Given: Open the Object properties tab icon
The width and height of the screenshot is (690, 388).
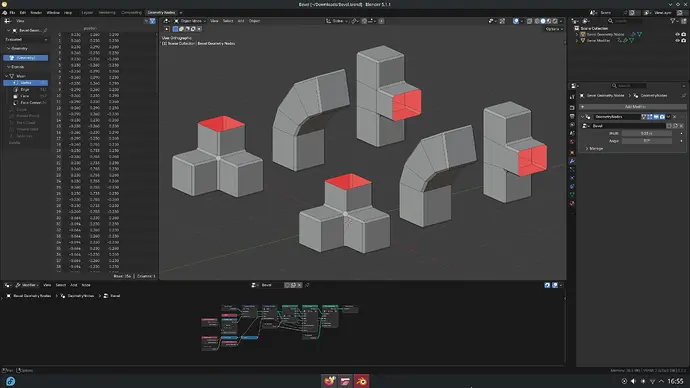Looking at the screenshot, I should pos(572,153).
